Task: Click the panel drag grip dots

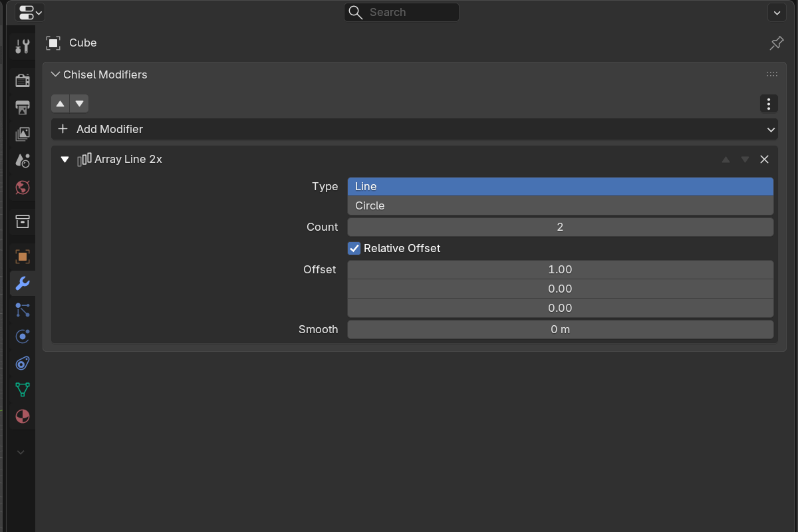Action: click(x=772, y=74)
